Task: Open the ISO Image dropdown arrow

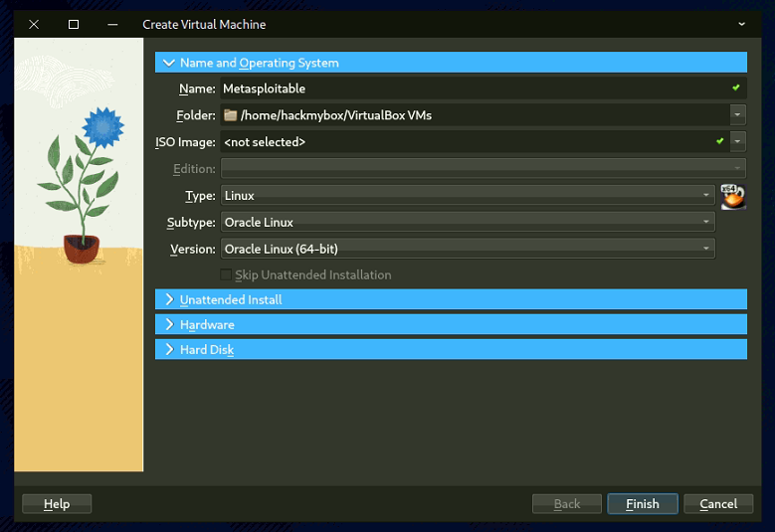Action: (737, 142)
